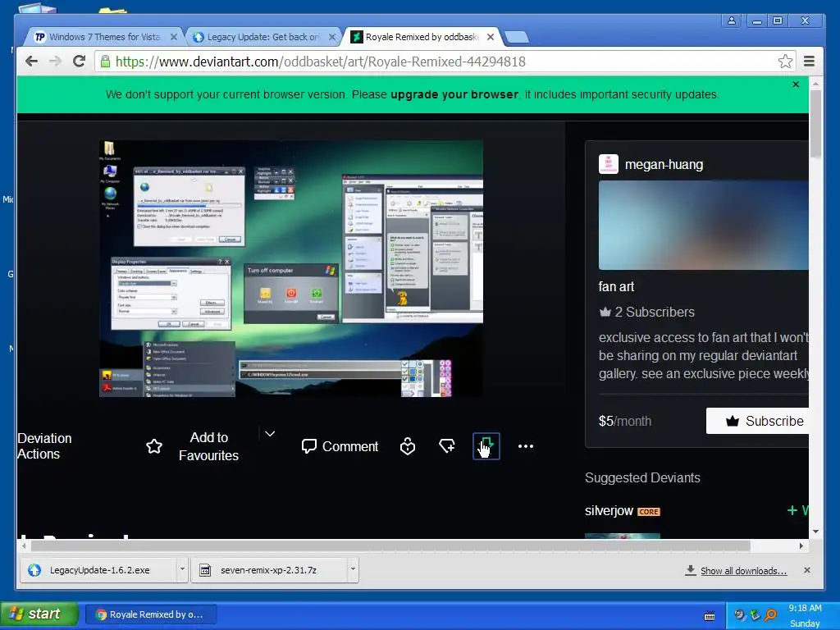Subscribe to the fan art tier
The image size is (840, 630).
[757, 421]
